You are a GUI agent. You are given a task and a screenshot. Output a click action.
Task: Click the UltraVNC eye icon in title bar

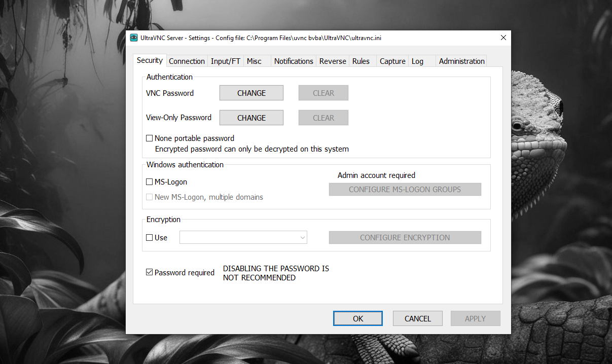[x=134, y=38]
